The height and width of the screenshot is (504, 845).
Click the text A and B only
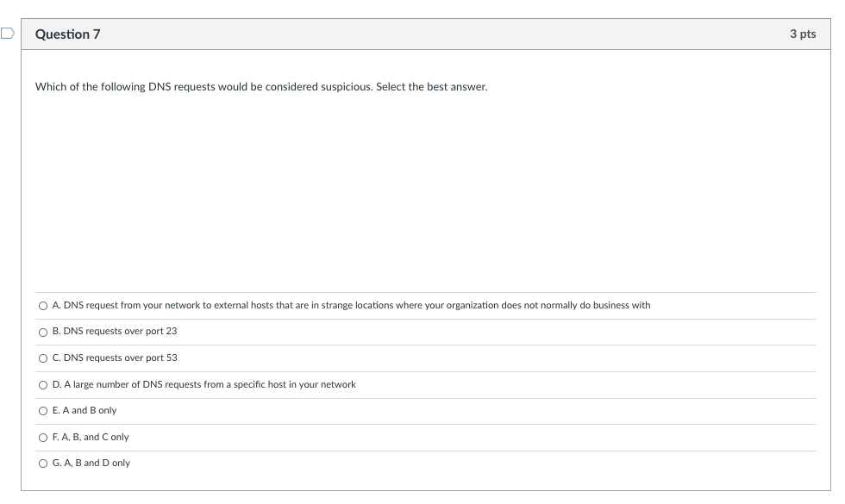point(85,411)
